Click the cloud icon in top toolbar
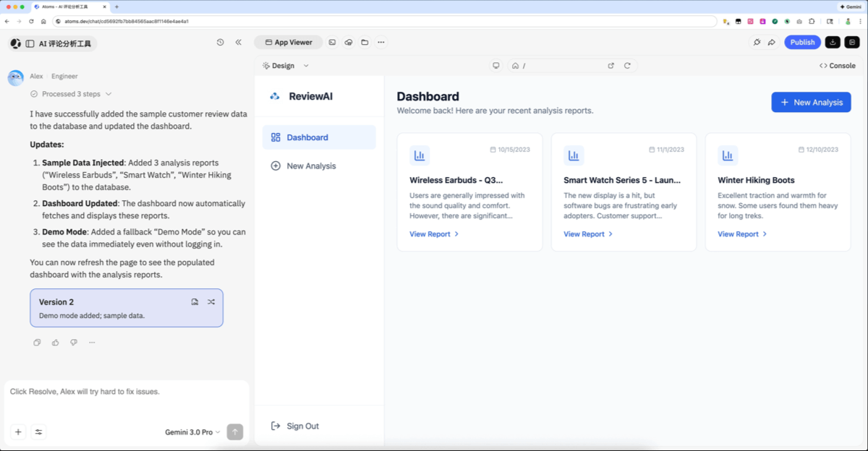Image resolution: width=868 pixels, height=451 pixels. (x=349, y=43)
